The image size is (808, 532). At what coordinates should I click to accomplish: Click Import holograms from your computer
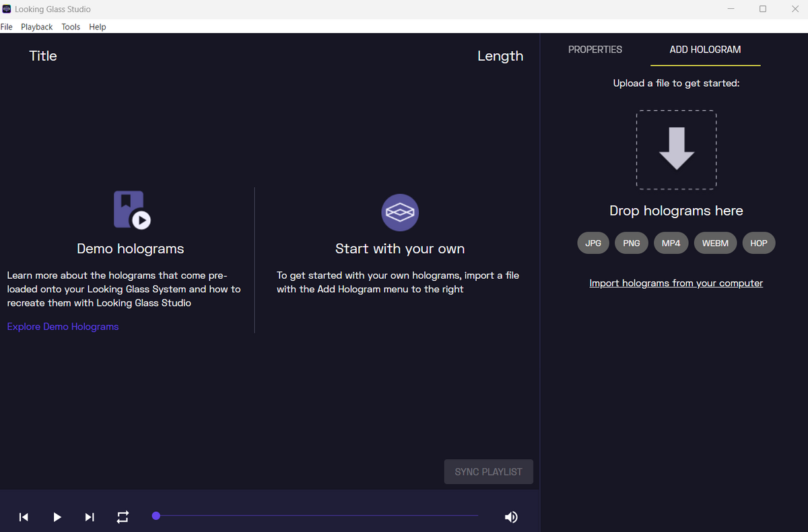click(x=676, y=283)
